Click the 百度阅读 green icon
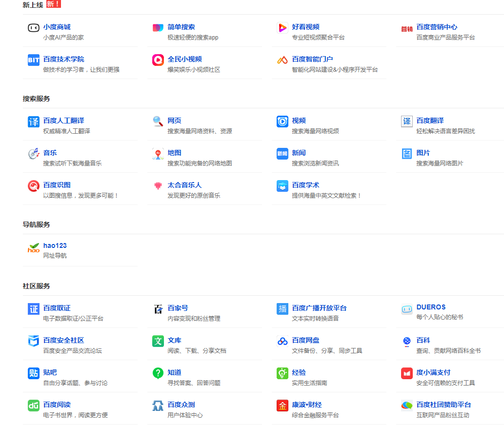Screen dimensions: 504x428 (34, 406)
